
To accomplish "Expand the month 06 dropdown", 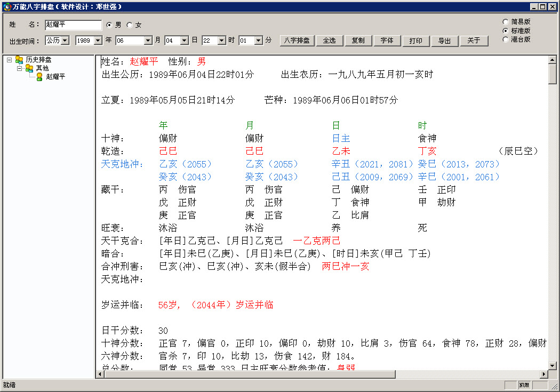I will click(148, 41).
